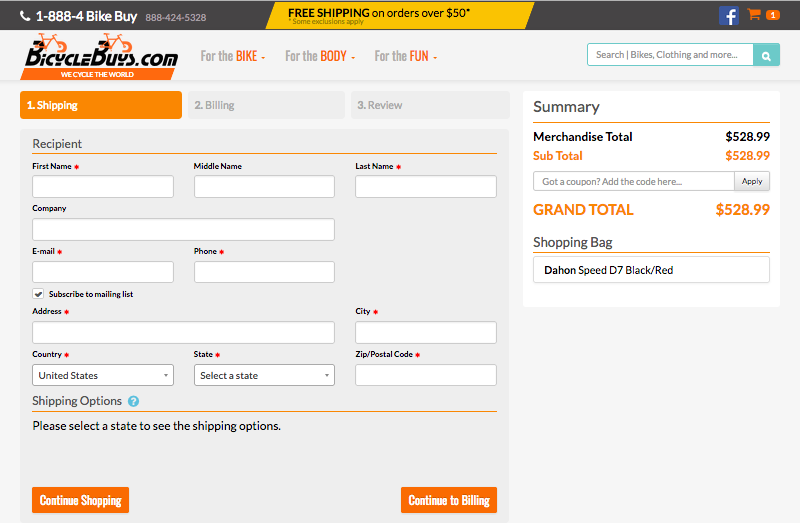Open Shipping Options help question icon
This screenshot has width=800, height=523.
(x=133, y=401)
